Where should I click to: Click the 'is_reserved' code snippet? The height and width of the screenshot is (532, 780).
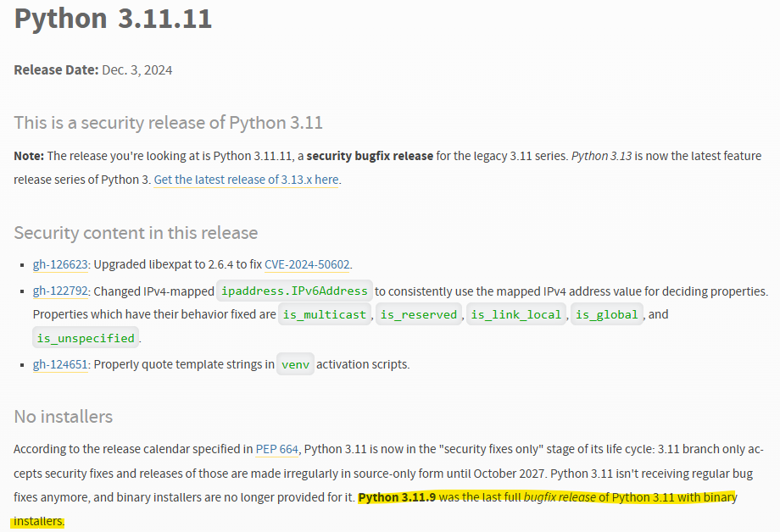pos(418,315)
